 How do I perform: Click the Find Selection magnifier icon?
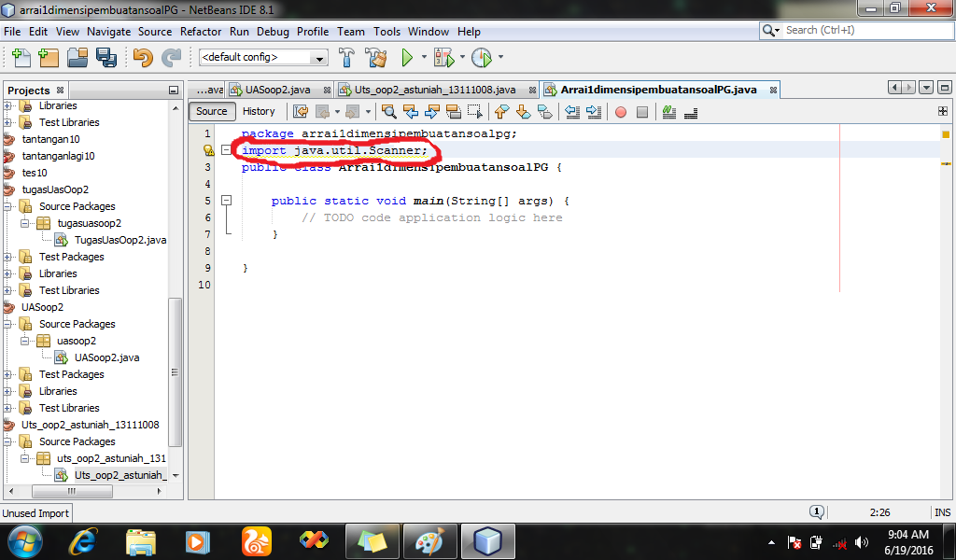[x=388, y=111]
